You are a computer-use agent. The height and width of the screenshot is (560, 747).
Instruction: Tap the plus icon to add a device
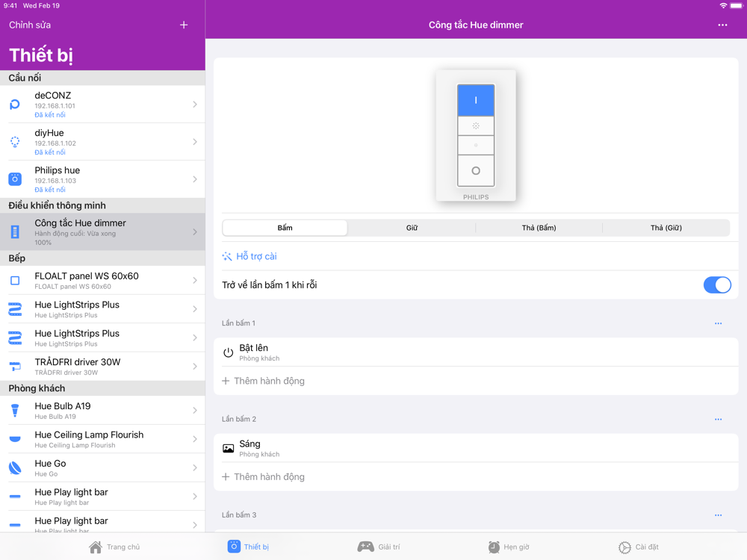(184, 25)
